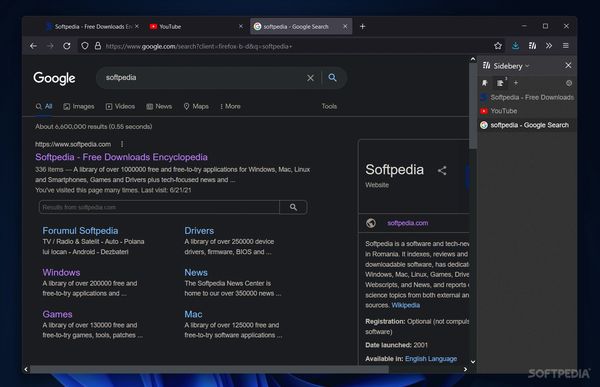Click the horizontal scrollbar right arrow
Viewport: 600px width, 387px height.
[x=465, y=369]
